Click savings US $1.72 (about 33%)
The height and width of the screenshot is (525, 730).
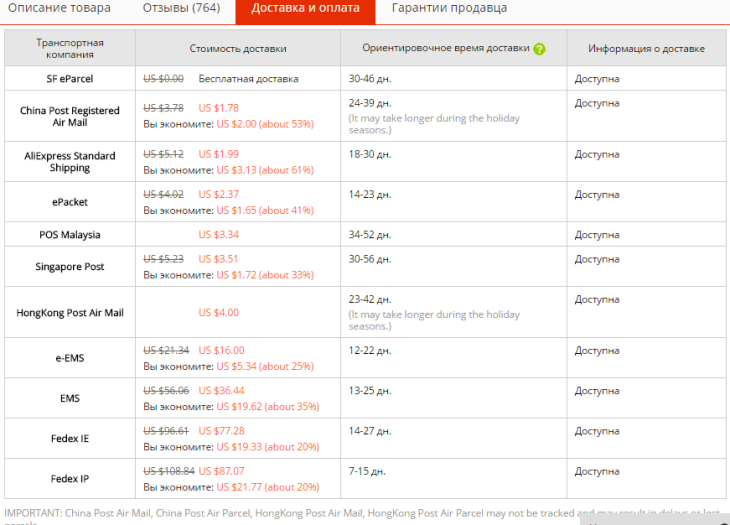pyautogui.click(x=265, y=275)
